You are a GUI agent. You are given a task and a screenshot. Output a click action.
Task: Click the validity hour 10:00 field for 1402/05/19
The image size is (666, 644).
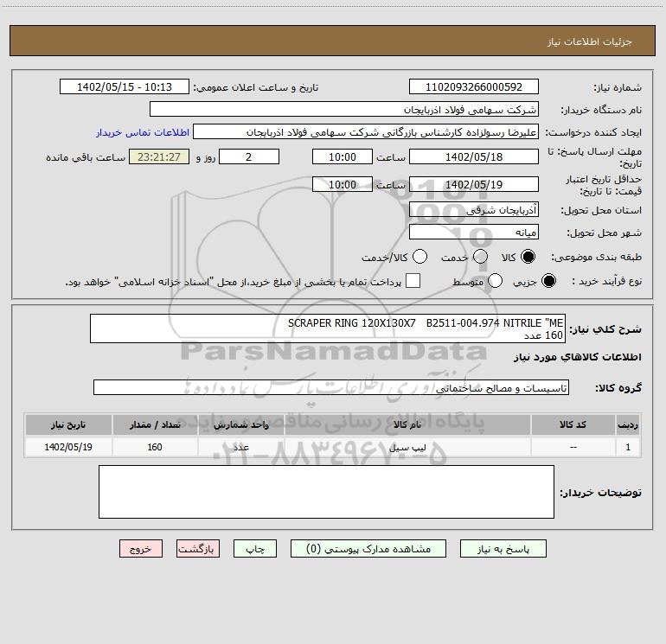click(343, 184)
